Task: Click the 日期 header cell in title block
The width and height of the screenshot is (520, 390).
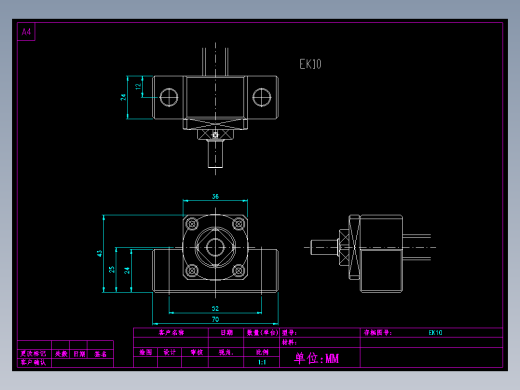Action: coord(227,333)
